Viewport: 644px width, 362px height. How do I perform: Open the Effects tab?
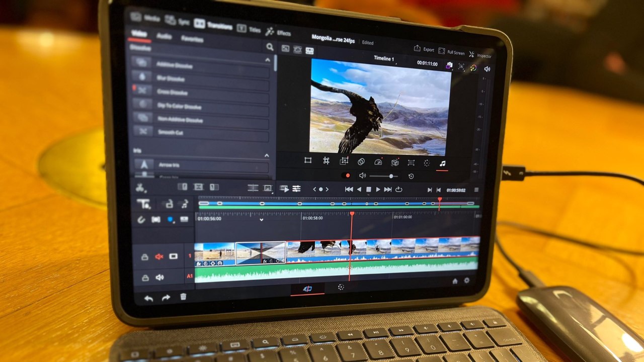click(x=278, y=32)
